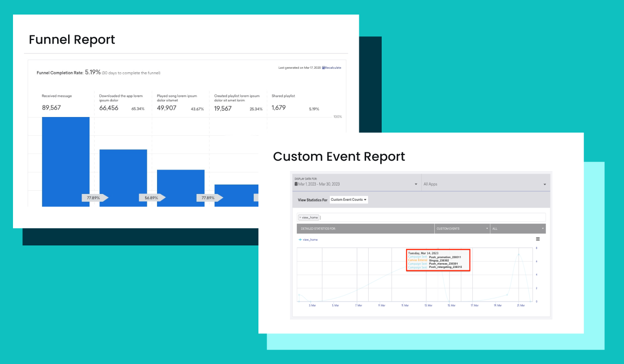Click the Push_mansae_230301 tooltip entry
The width and height of the screenshot is (624, 364).
coord(444,264)
